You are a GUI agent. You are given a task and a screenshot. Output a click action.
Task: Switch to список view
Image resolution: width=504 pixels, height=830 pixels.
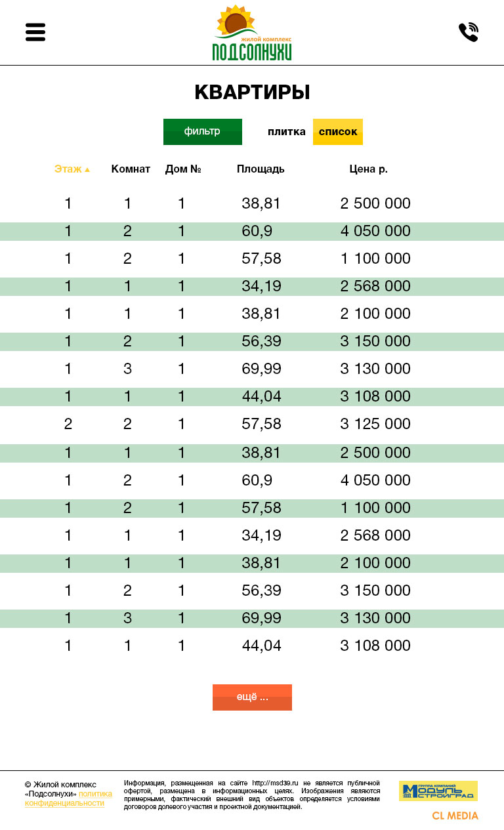click(x=338, y=132)
